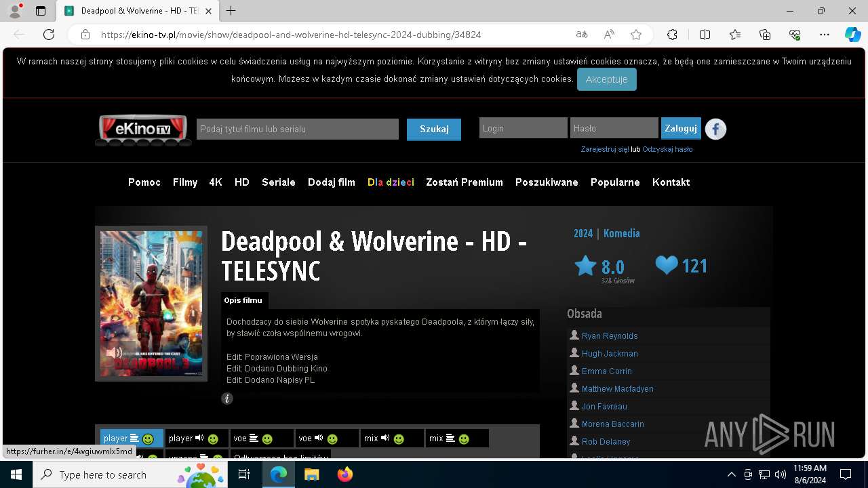
Task: Open Filmy menu item
Action: [x=185, y=182]
